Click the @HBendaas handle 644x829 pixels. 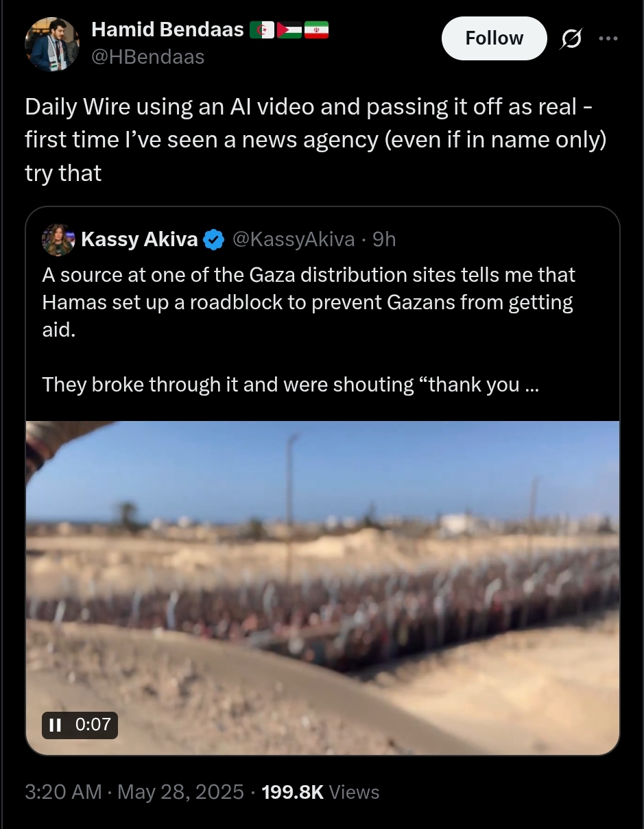(148, 57)
